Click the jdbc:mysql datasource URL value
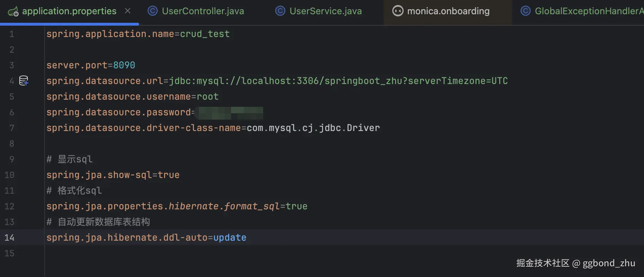 (x=338, y=81)
